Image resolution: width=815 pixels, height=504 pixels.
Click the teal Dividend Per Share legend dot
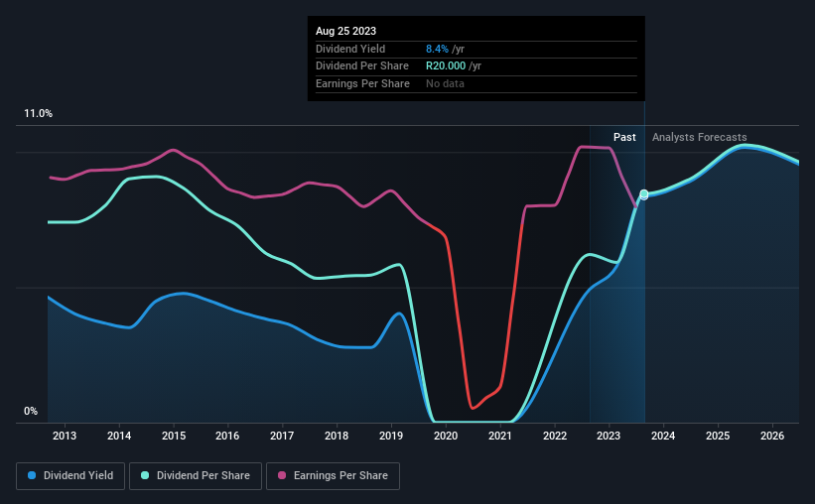tap(145, 475)
